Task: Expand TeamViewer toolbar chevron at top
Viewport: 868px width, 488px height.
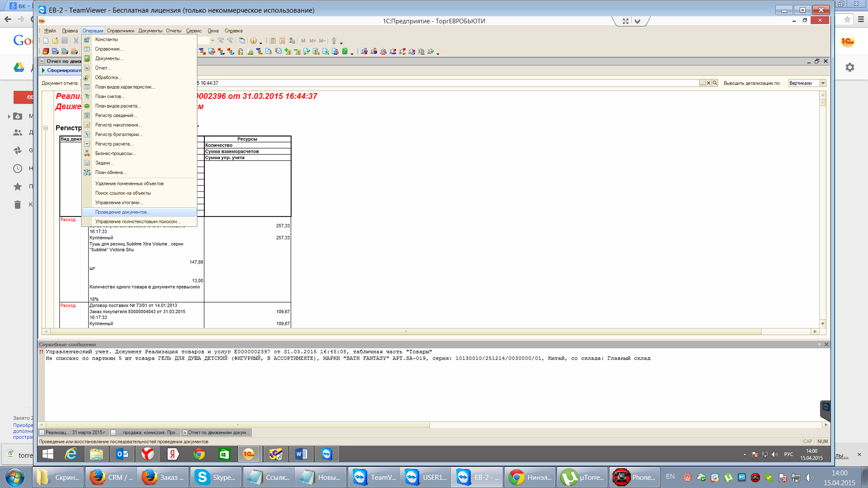Action: point(637,21)
